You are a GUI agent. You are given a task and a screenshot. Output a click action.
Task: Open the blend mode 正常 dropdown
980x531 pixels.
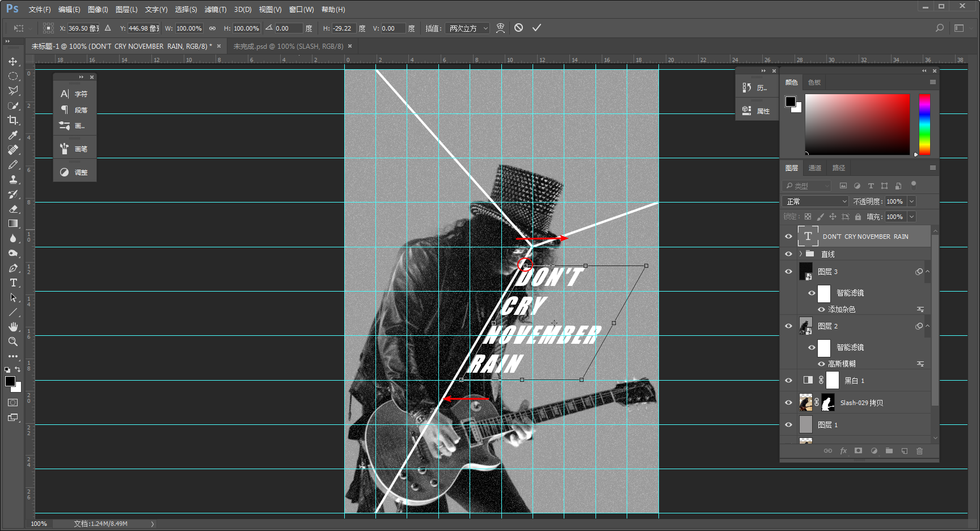816,201
